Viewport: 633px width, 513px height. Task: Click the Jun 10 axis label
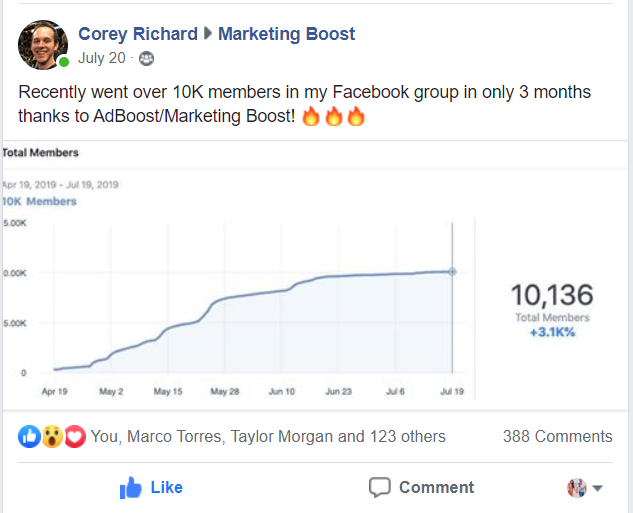tap(282, 392)
